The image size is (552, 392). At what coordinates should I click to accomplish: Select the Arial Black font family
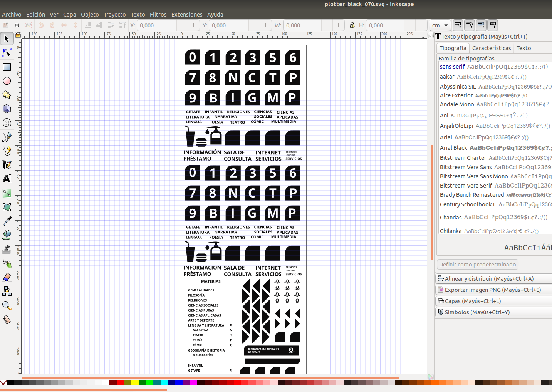496,148
